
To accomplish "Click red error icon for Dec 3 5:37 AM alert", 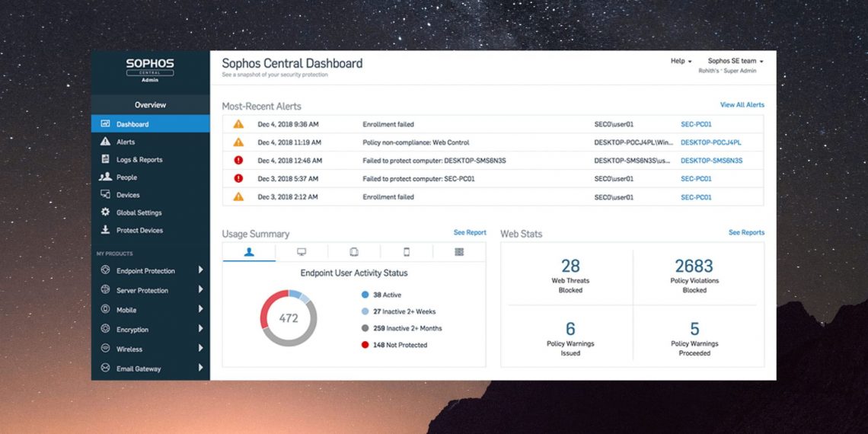I will (x=238, y=178).
